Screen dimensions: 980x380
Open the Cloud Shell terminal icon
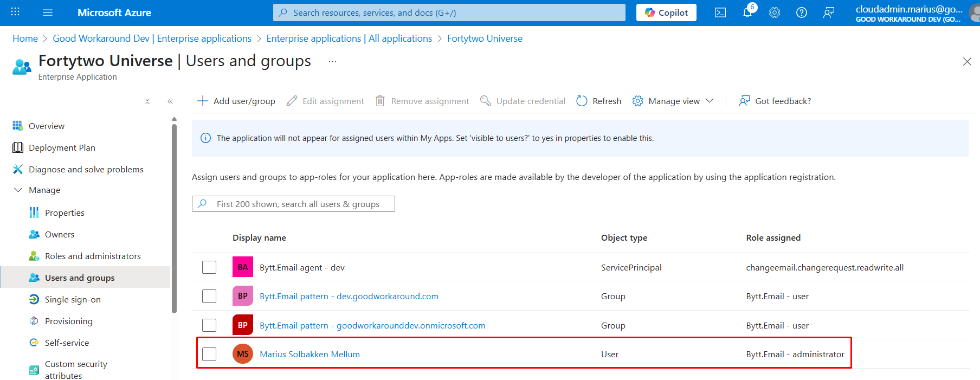click(x=720, y=12)
